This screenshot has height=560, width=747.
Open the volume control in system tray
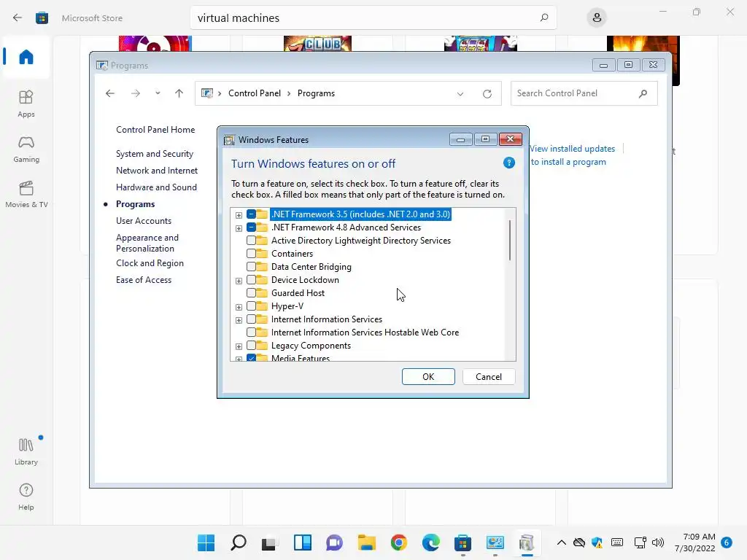[658, 542]
